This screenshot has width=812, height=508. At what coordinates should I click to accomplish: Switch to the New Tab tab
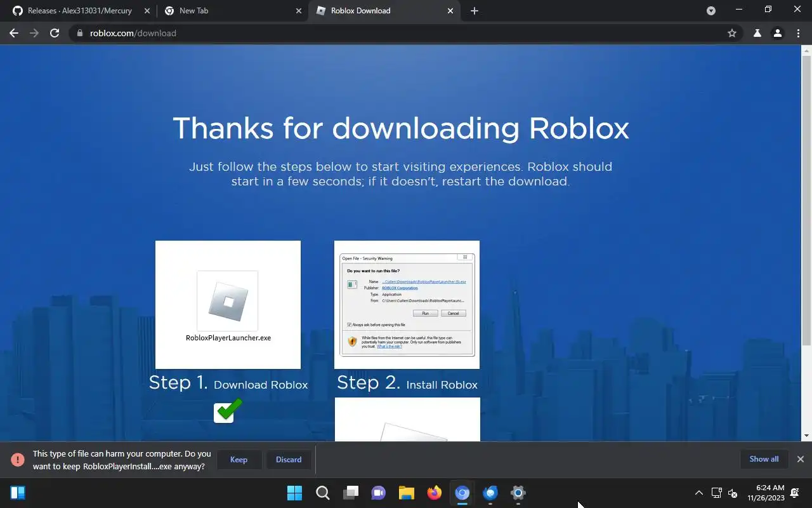(232, 11)
